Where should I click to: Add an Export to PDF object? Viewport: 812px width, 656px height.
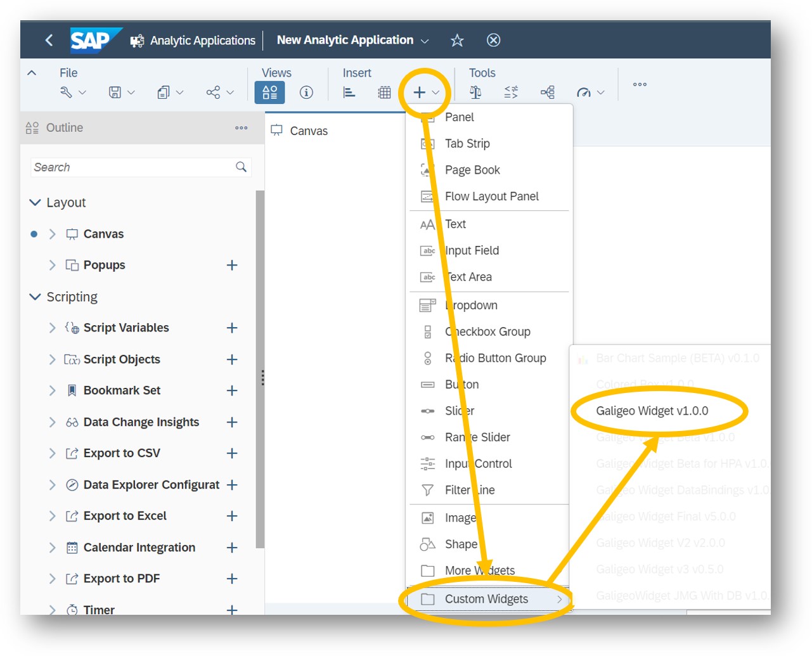(232, 579)
